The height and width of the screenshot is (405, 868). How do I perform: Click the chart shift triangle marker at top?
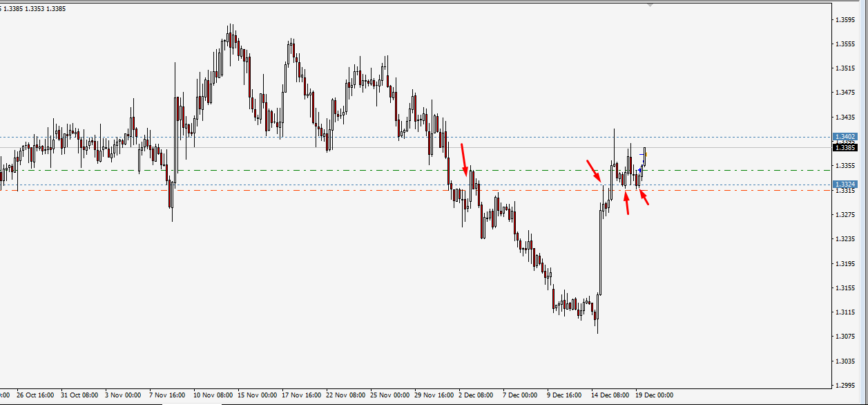649,5
